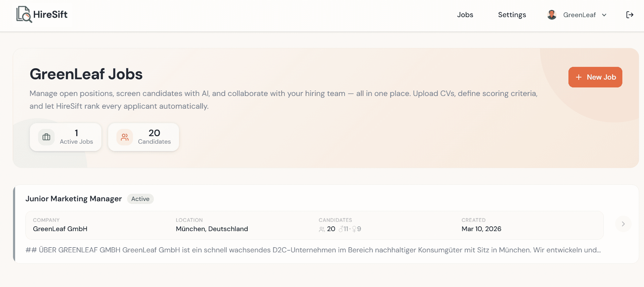
Task: Click the 20 Candidates stat card
Action: point(144,137)
